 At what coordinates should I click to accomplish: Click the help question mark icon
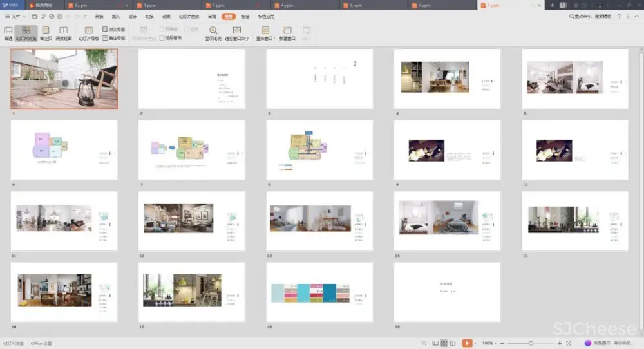pyautogui.click(x=619, y=16)
